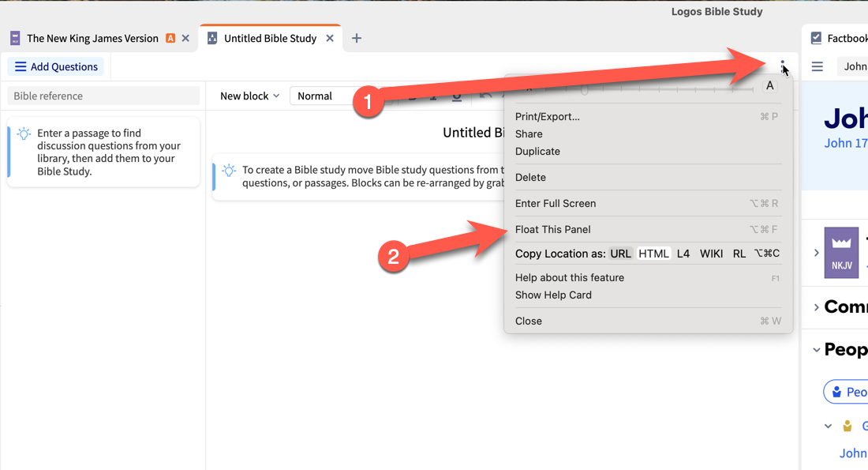Open the New block dropdown

pos(249,96)
